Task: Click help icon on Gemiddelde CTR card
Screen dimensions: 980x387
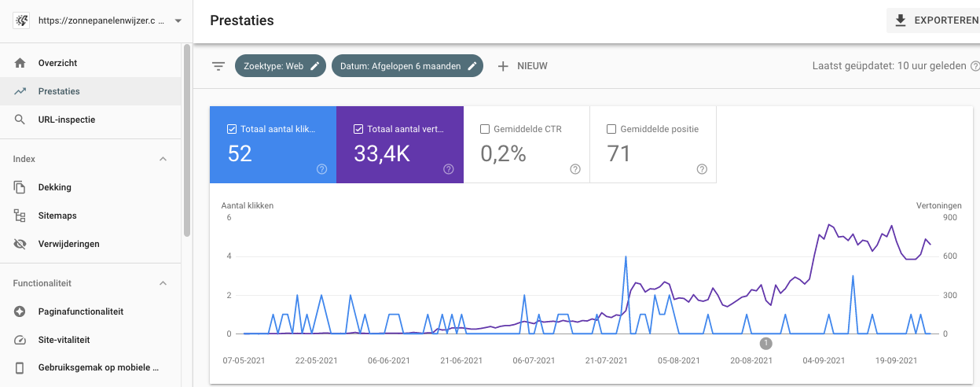Action: pyautogui.click(x=575, y=169)
